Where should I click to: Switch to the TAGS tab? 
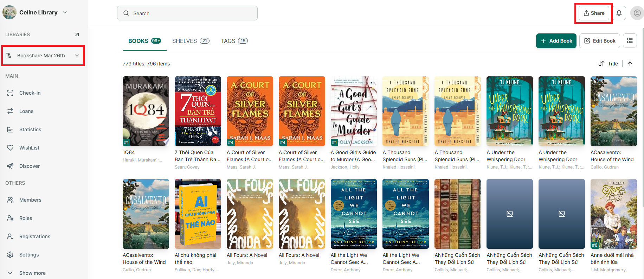[x=234, y=41]
